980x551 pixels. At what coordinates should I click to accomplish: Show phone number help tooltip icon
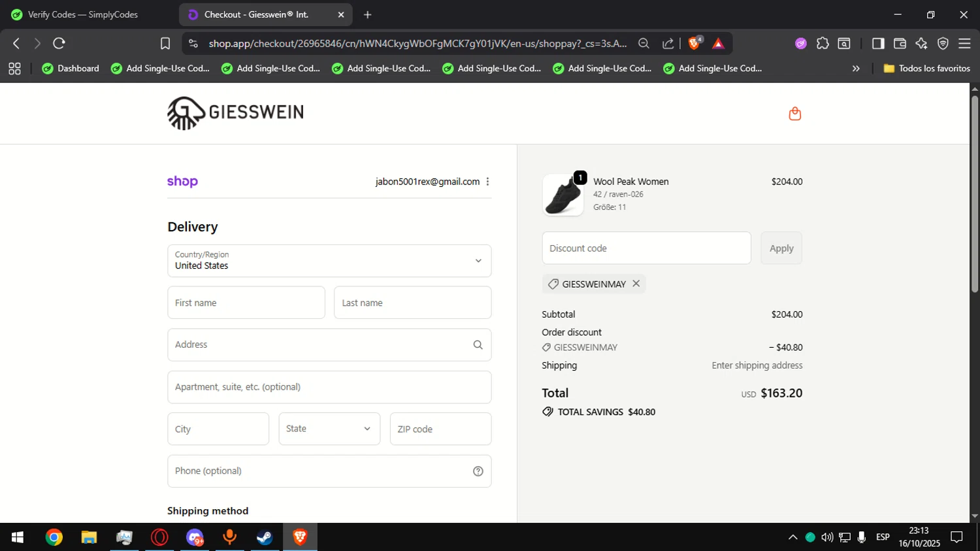click(478, 471)
